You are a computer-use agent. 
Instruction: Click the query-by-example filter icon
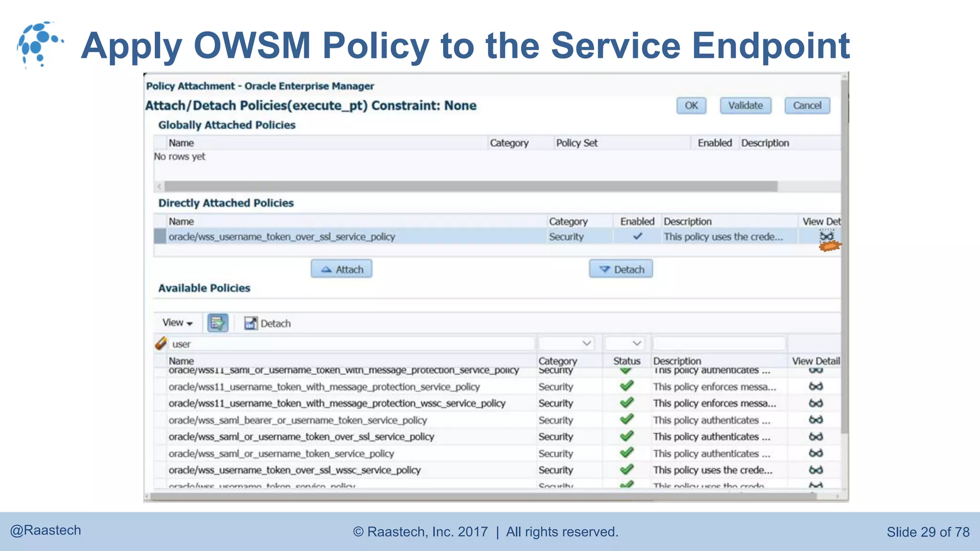tap(217, 323)
